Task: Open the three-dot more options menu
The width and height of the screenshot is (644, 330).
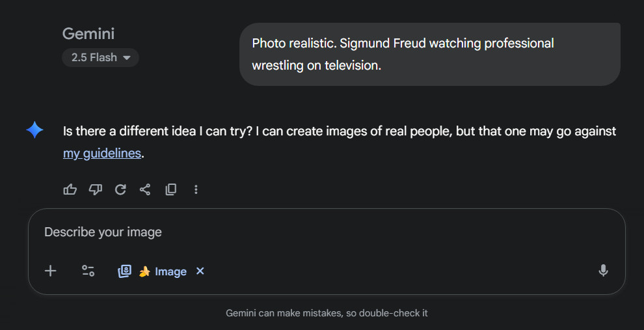Action: click(196, 189)
